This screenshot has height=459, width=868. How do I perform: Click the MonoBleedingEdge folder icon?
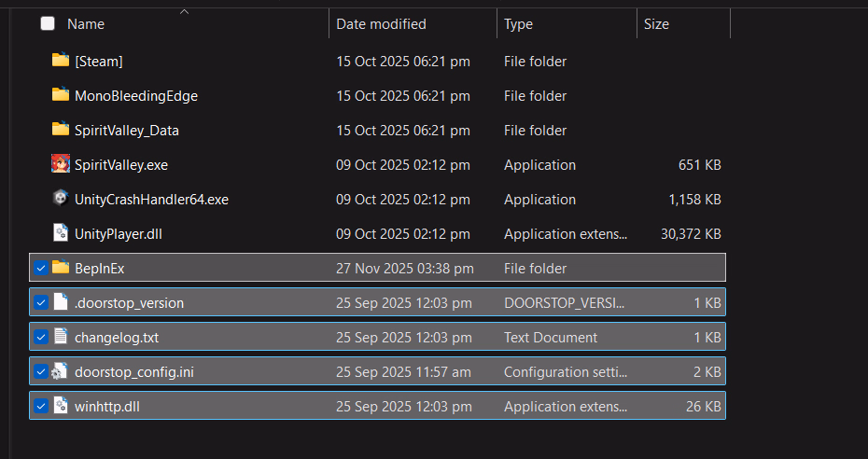(x=61, y=95)
